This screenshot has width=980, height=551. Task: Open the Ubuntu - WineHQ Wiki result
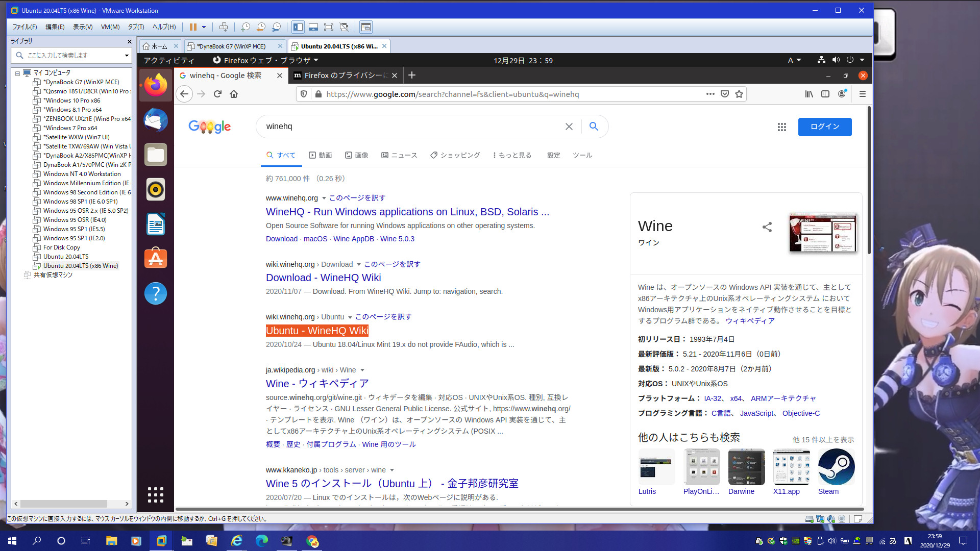click(317, 331)
